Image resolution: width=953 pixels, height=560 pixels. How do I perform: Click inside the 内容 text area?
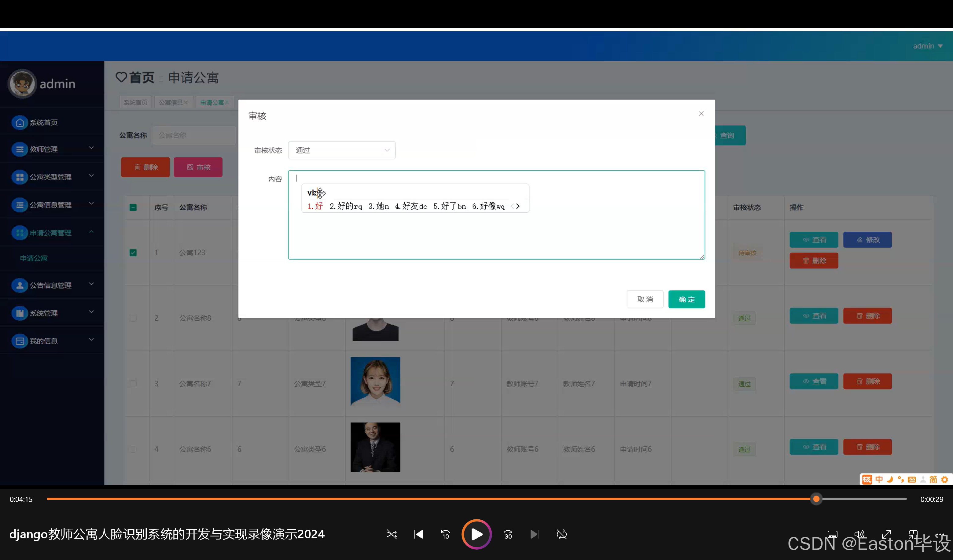coord(496,215)
